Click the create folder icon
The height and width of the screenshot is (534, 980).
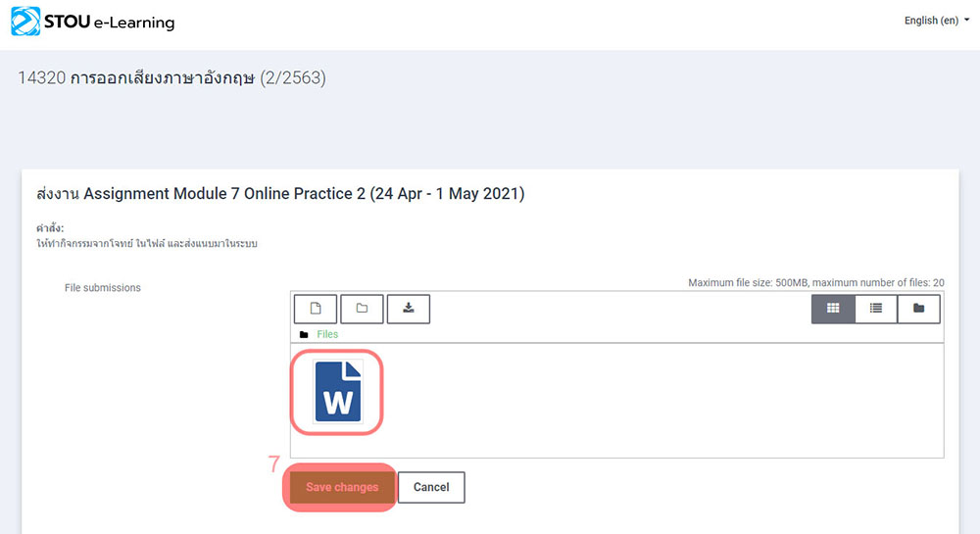coord(362,309)
